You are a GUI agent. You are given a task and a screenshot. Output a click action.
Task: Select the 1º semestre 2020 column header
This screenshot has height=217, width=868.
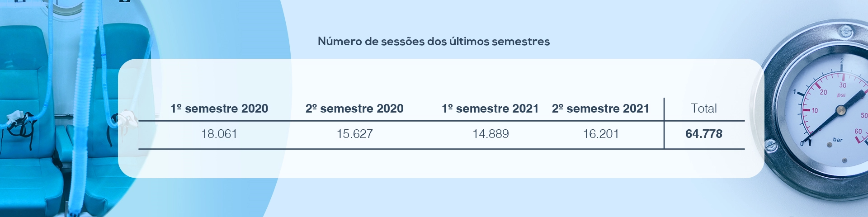click(219, 108)
